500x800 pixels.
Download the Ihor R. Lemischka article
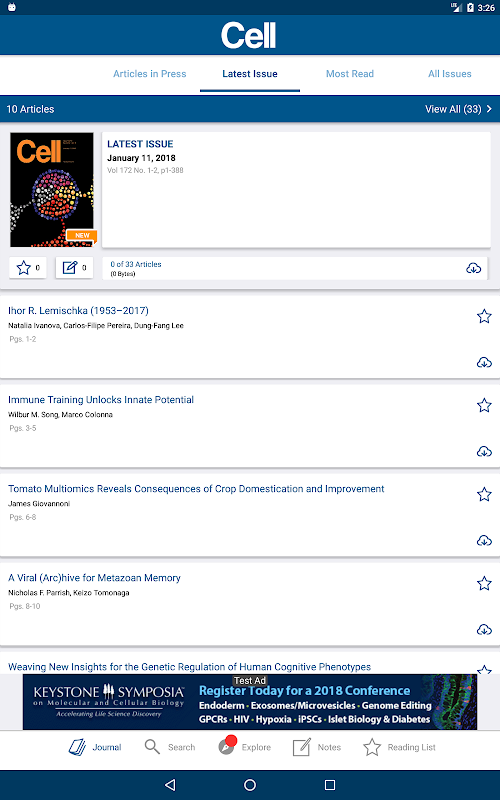click(x=484, y=362)
